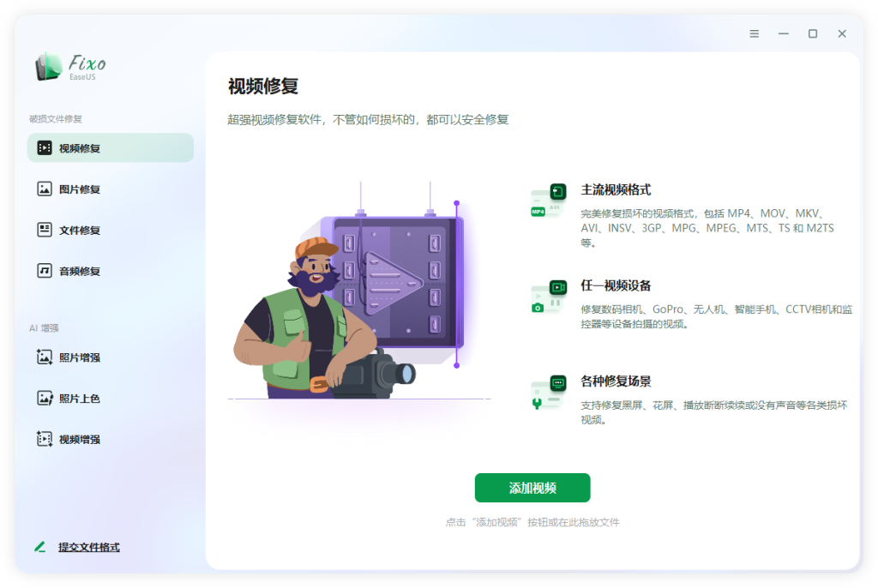This screenshot has height=588, width=878.
Task: Open the hamburger menu in title bar
Action: pos(755,33)
